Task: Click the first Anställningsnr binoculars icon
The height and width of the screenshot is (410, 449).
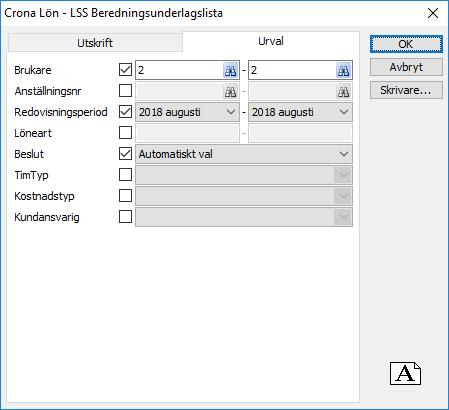Action: 231,91
